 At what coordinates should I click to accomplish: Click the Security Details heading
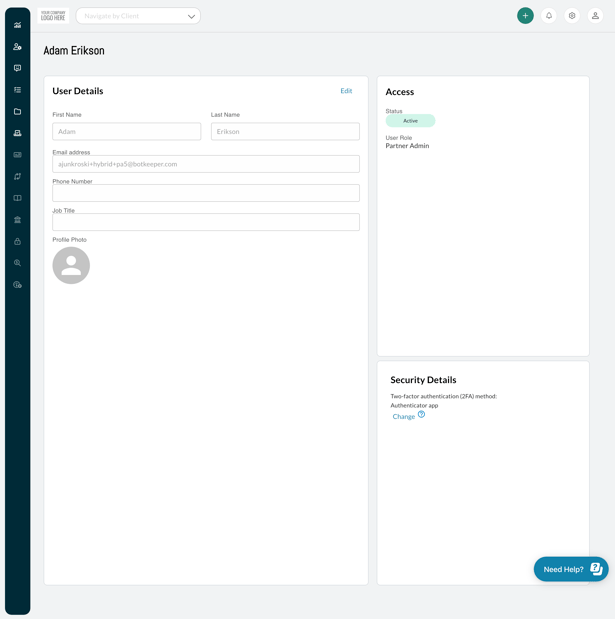[x=423, y=380]
